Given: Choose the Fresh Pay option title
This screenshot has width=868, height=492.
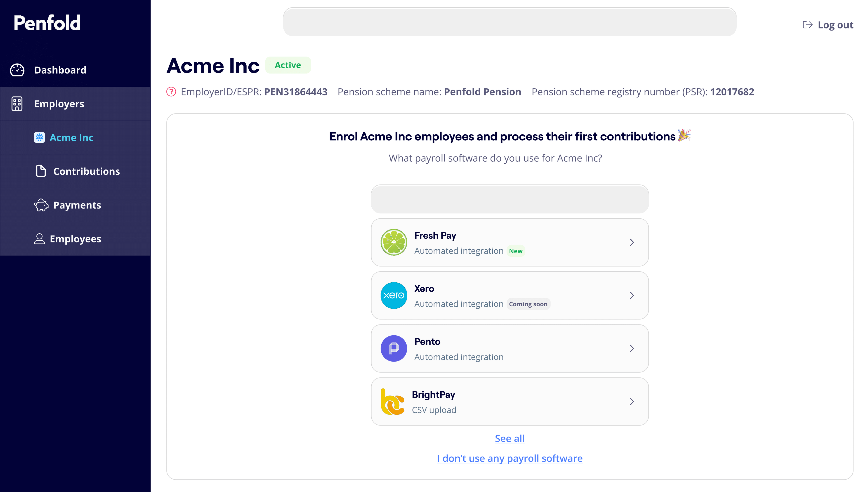Looking at the screenshot, I should [435, 235].
